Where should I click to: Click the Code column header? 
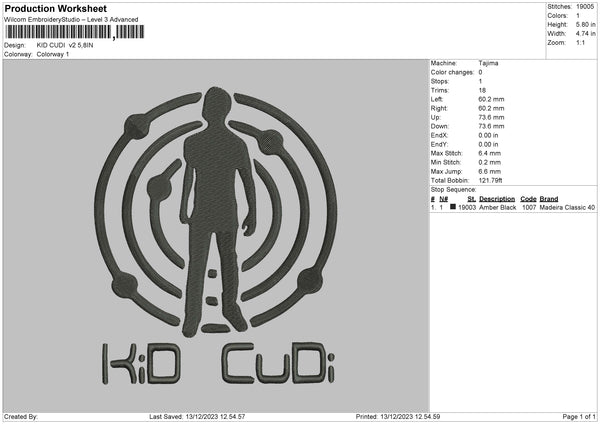coord(528,199)
